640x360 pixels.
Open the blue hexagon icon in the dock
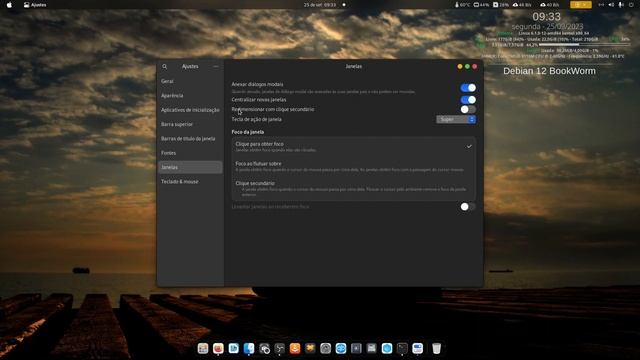click(387, 348)
